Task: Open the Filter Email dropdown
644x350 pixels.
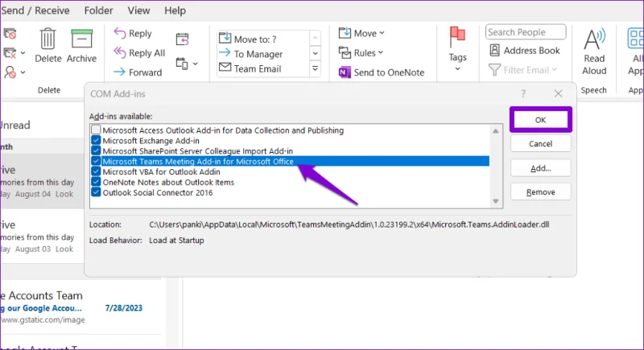Action: pos(523,70)
